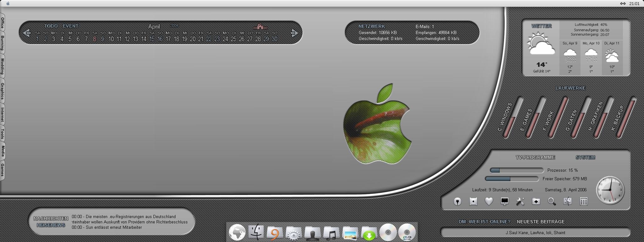644x242 pixels.
Task: Click the network arrows icon beside the clock
Action: pos(623,3)
